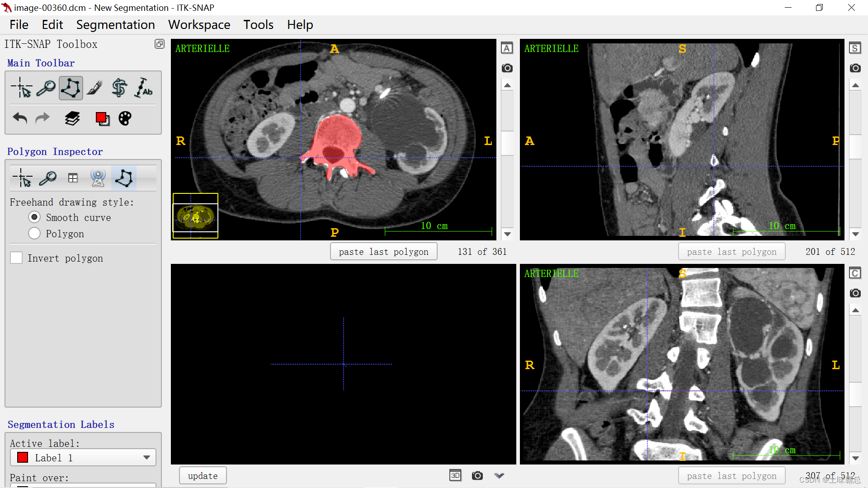Open the Workspace menu
The image size is (868, 488).
[x=199, y=25]
